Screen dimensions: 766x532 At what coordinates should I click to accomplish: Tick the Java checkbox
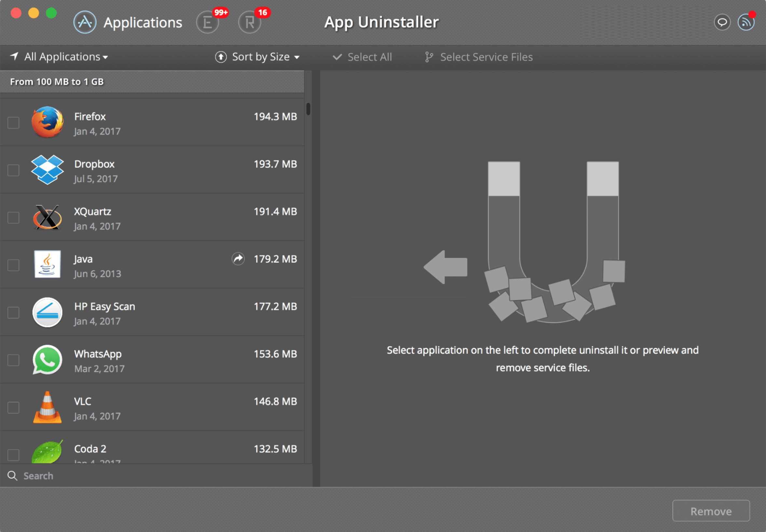click(x=13, y=265)
